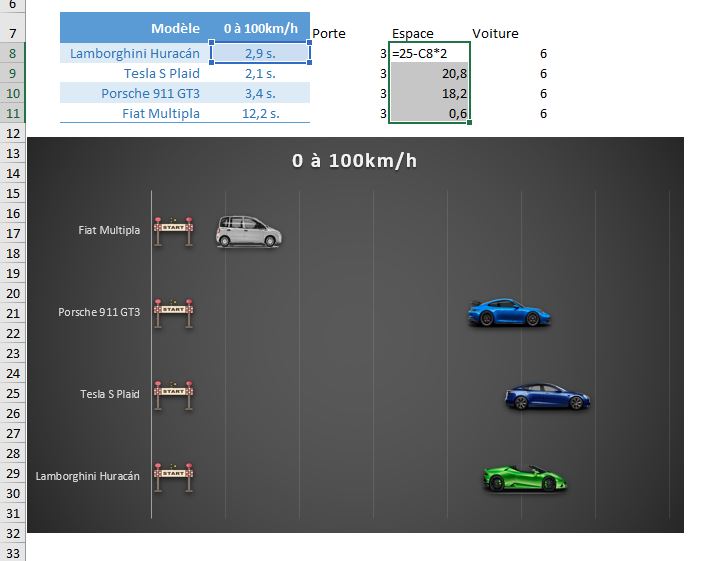Select row header 8
The width and height of the screenshot is (714, 561).
pyautogui.click(x=13, y=53)
